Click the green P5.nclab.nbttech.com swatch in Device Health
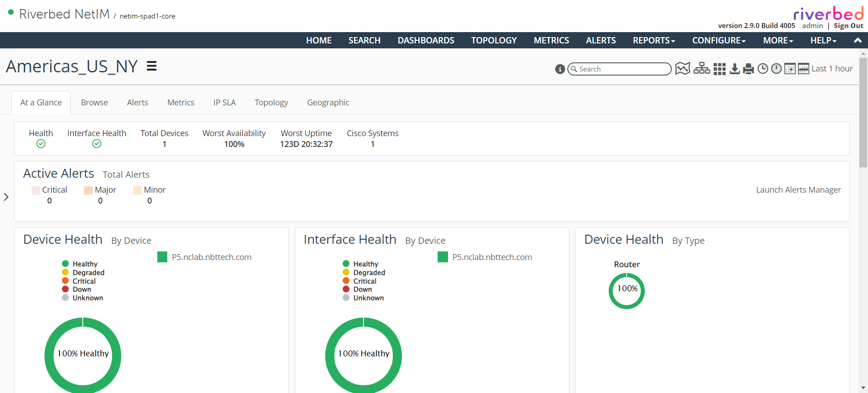Screen dimensions: 868x393 (162, 257)
